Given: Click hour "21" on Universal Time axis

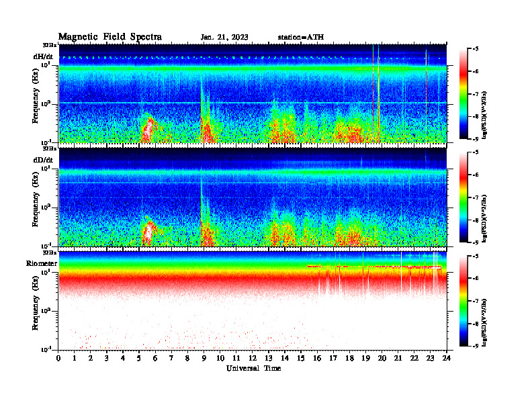Looking at the screenshot, I should point(398,358).
